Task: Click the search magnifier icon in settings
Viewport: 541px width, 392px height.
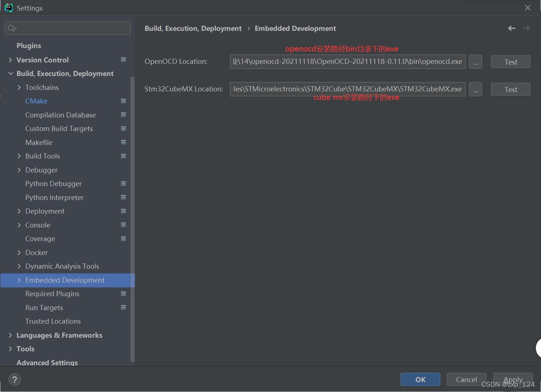Action: point(12,28)
